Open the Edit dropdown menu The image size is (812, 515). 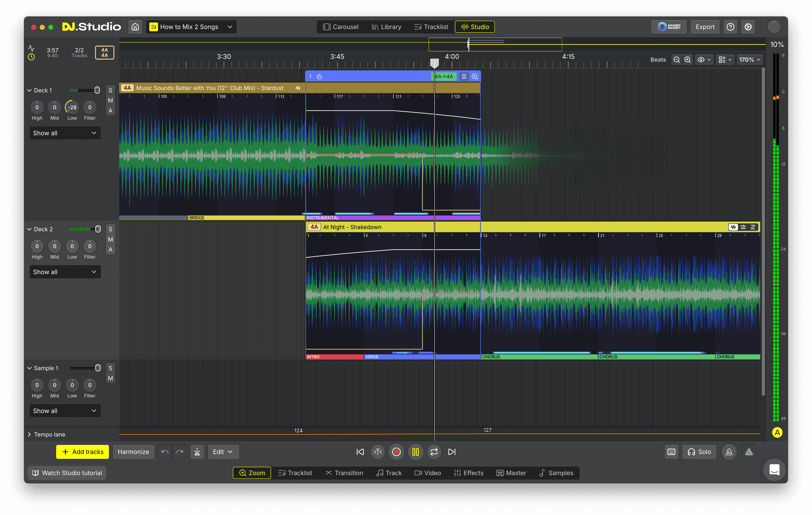[223, 452]
